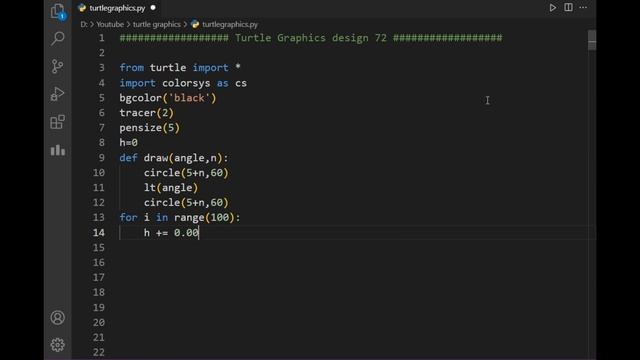Open the Source Control view
The image size is (640, 360).
(x=58, y=66)
